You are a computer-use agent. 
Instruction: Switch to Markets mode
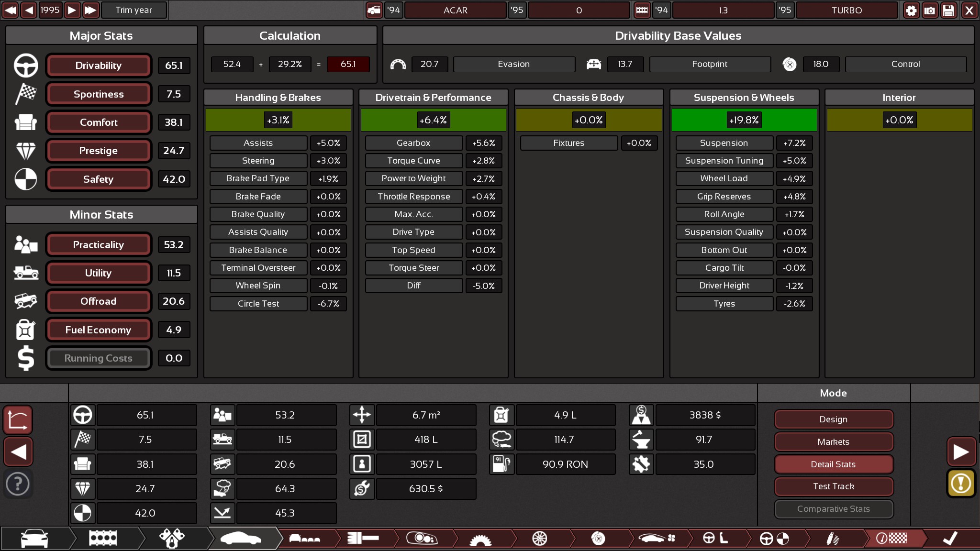[x=834, y=442]
